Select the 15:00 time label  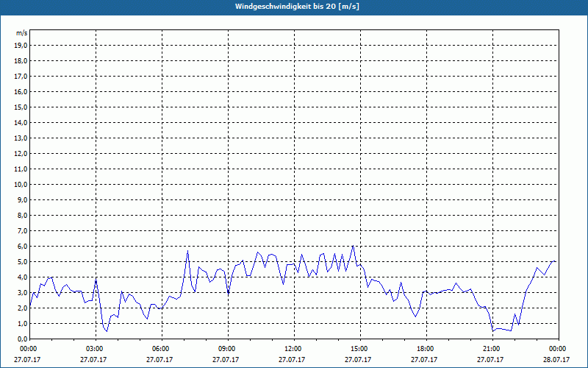360,349
